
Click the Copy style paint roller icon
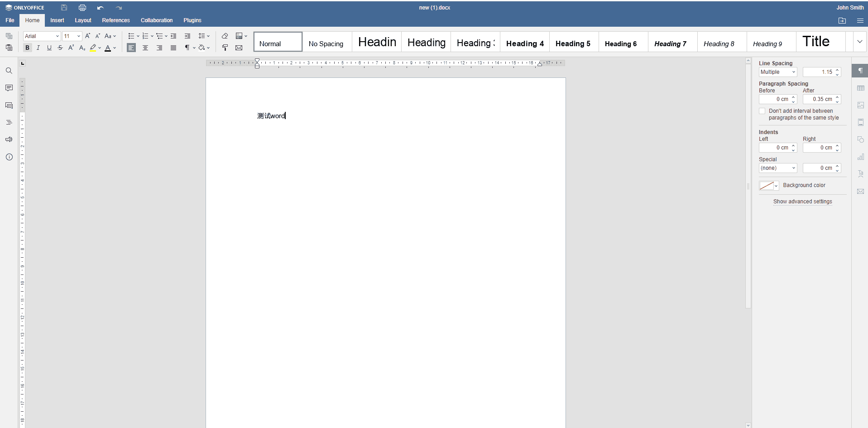click(x=225, y=48)
